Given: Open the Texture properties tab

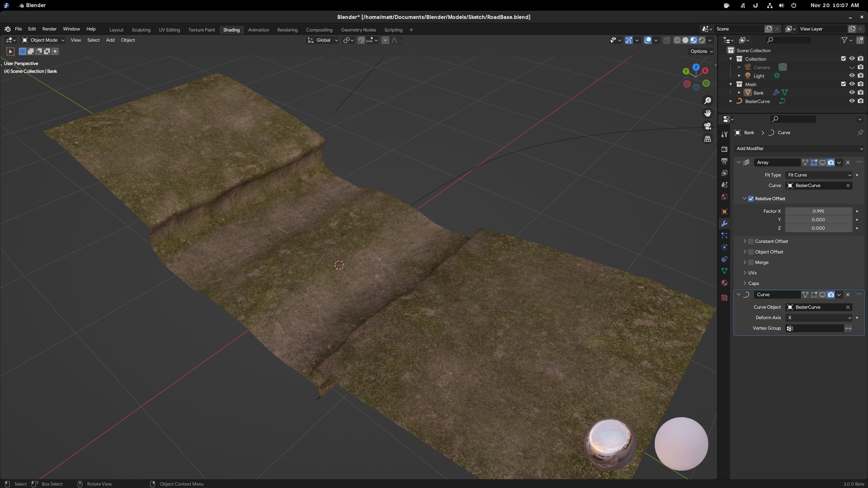Looking at the screenshot, I should click(x=724, y=298).
